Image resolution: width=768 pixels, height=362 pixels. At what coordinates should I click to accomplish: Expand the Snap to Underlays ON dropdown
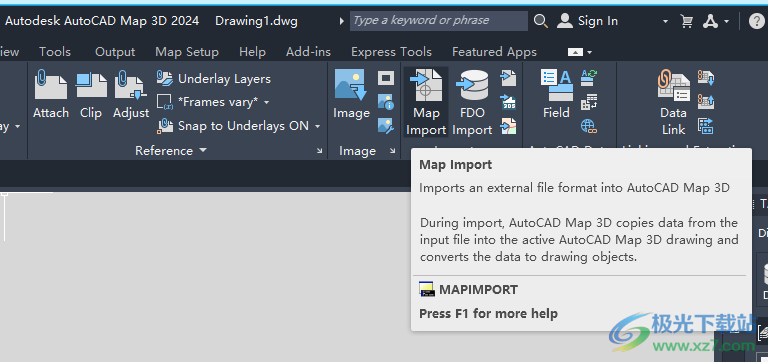pyautogui.click(x=317, y=126)
